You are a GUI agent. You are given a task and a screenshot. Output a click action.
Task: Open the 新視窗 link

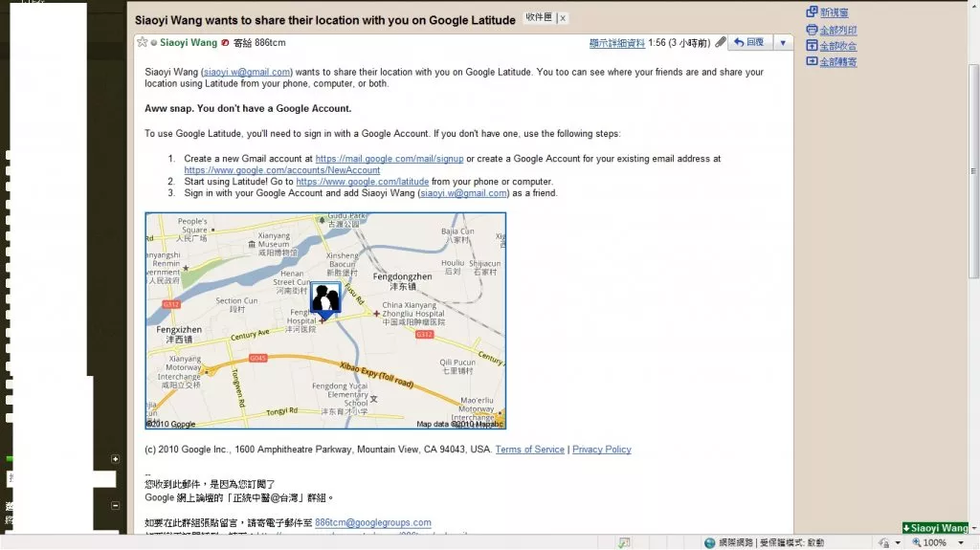(834, 12)
